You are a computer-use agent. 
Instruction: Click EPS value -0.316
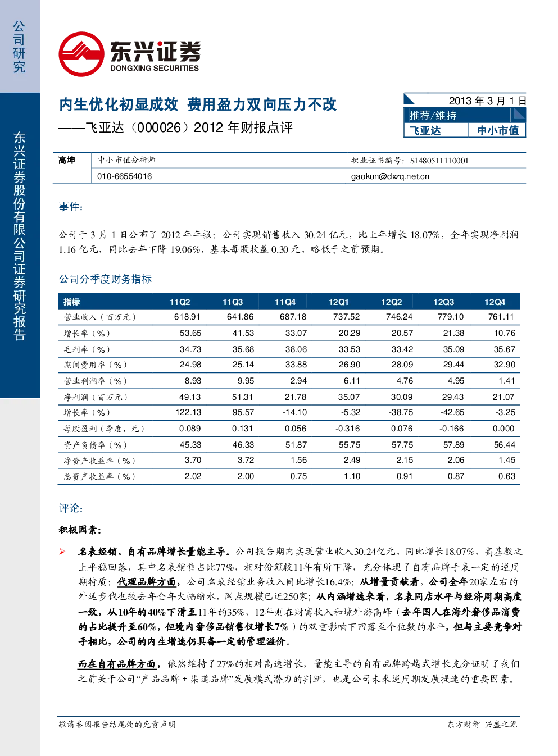(x=347, y=429)
